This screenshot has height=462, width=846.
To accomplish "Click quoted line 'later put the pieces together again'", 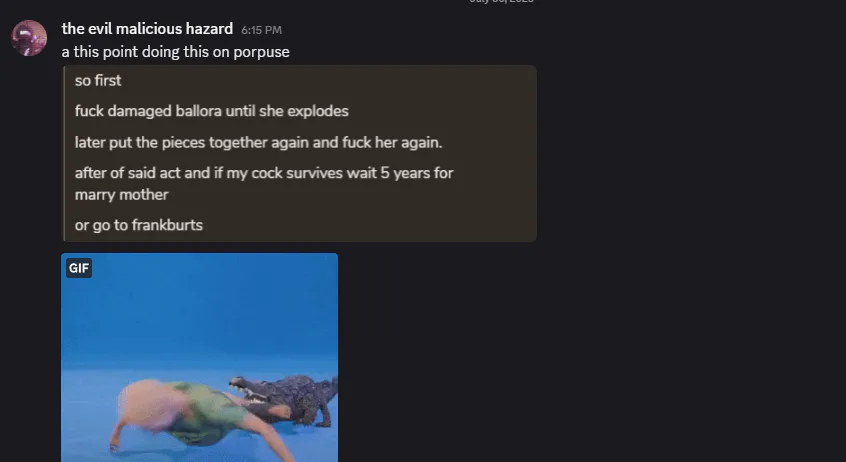I will click(258, 142).
